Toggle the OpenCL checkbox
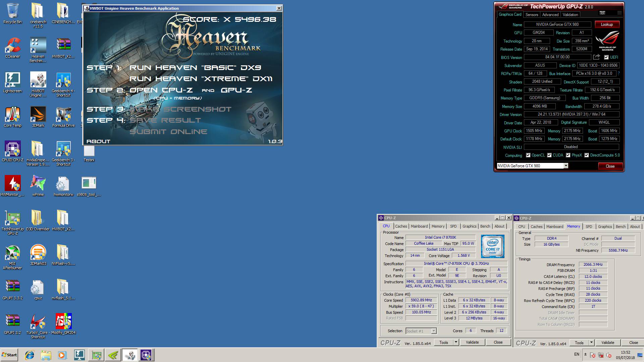644x362 pixels. (x=528, y=155)
